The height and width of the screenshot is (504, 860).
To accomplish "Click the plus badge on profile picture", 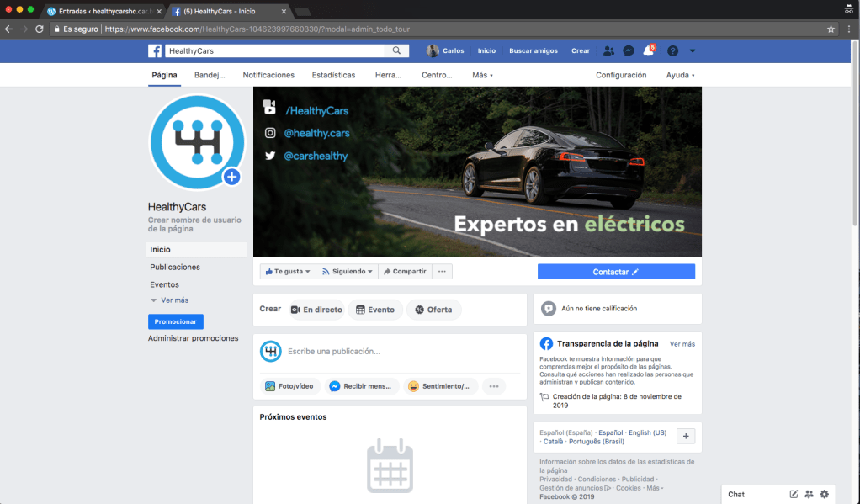I will click(232, 177).
